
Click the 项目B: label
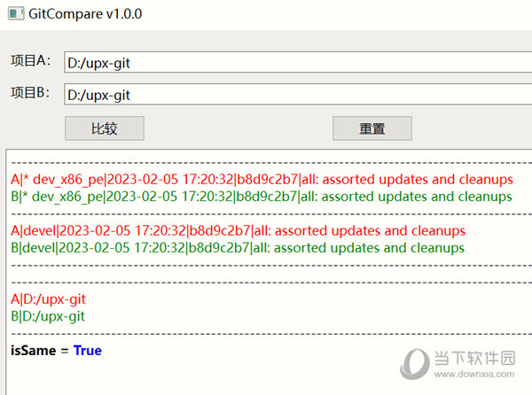click(x=30, y=92)
